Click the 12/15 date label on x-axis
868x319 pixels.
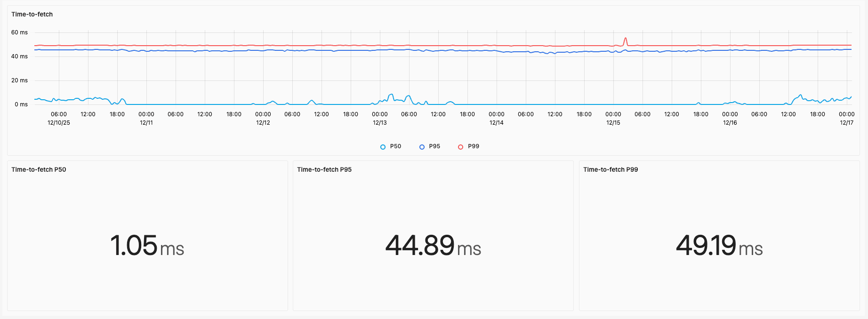point(613,123)
